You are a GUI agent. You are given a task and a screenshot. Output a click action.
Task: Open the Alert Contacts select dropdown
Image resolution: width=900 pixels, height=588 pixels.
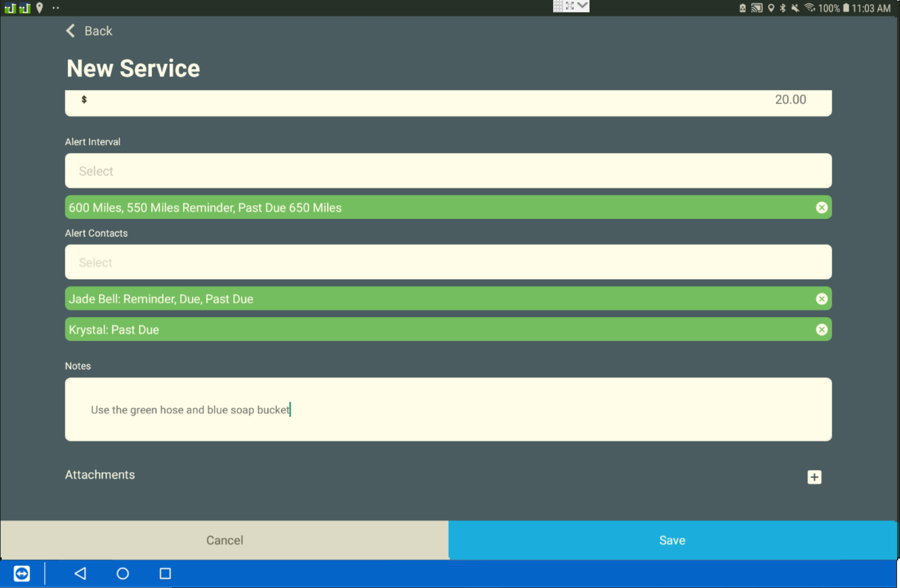(x=448, y=263)
